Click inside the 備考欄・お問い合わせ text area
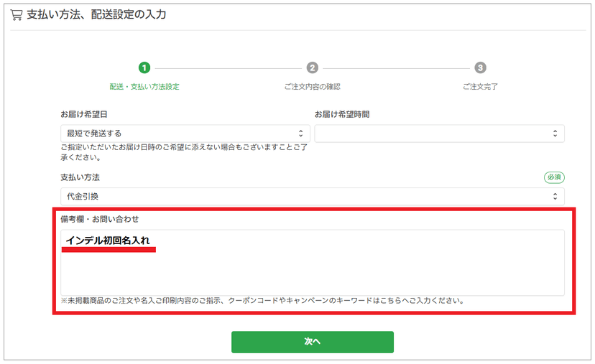The height and width of the screenshot is (364, 595). 313,262
